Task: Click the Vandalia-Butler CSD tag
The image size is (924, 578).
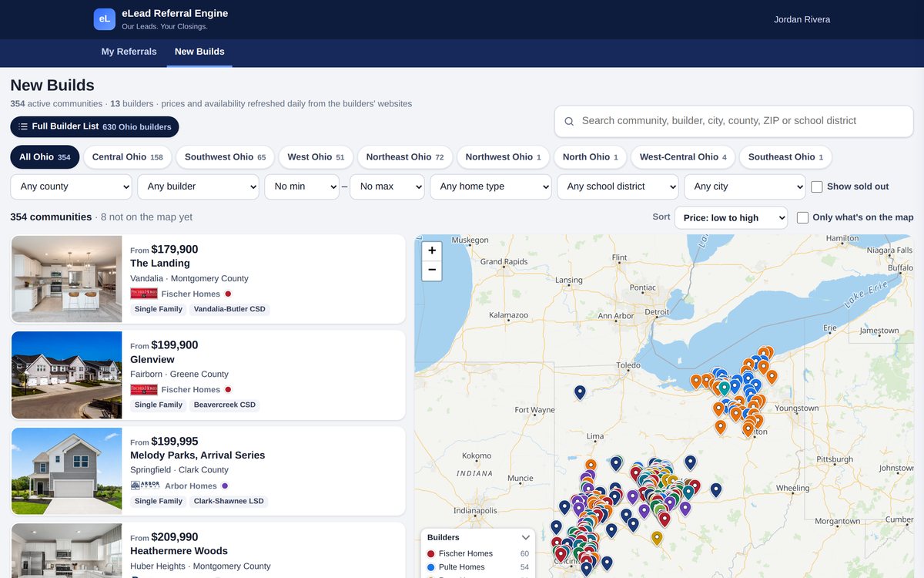Action: (229, 309)
